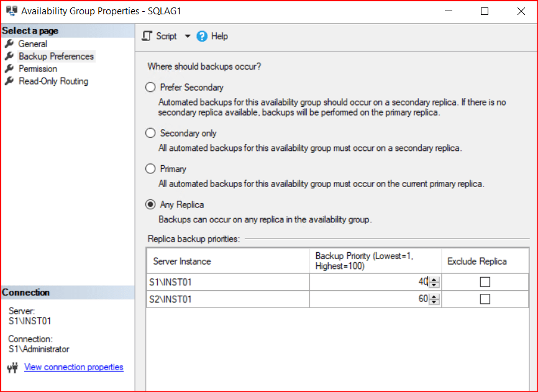Click the S2\INST01 backup priority field
This screenshot has height=392, width=538.
click(x=373, y=299)
